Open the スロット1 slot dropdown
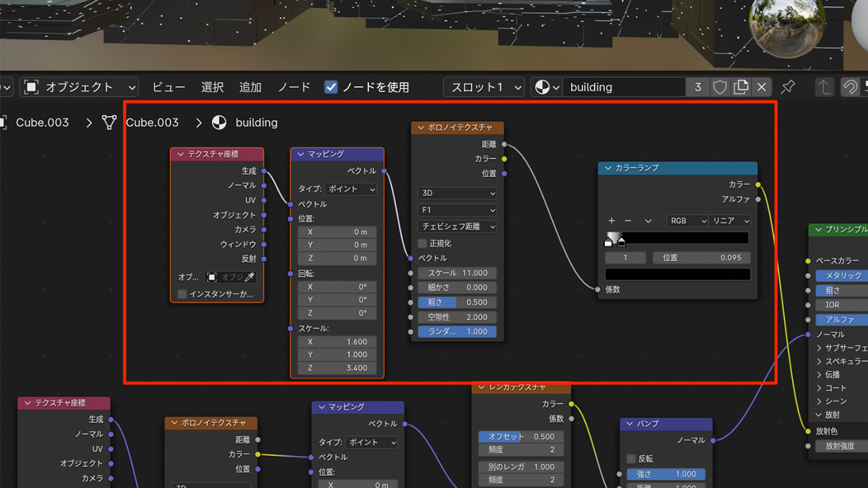 click(484, 87)
